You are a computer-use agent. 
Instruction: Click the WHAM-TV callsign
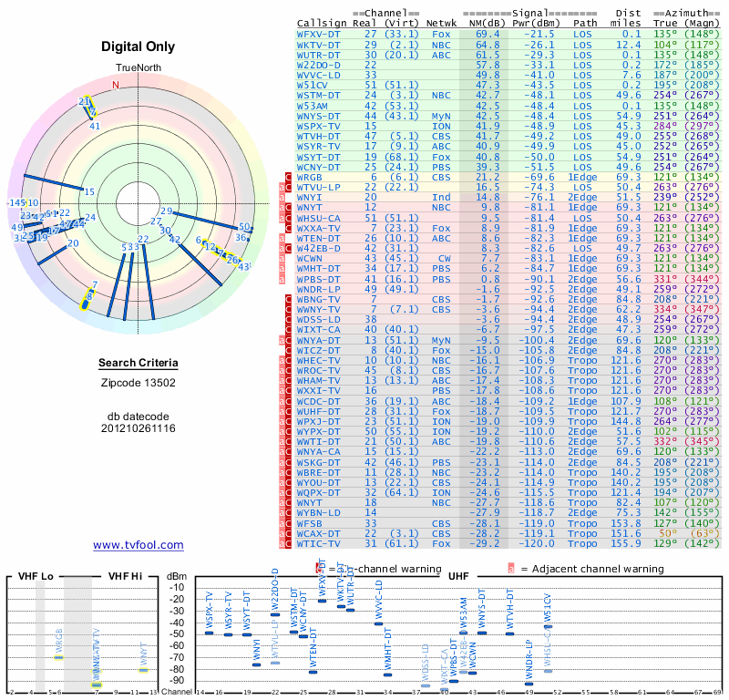pyautogui.click(x=318, y=380)
